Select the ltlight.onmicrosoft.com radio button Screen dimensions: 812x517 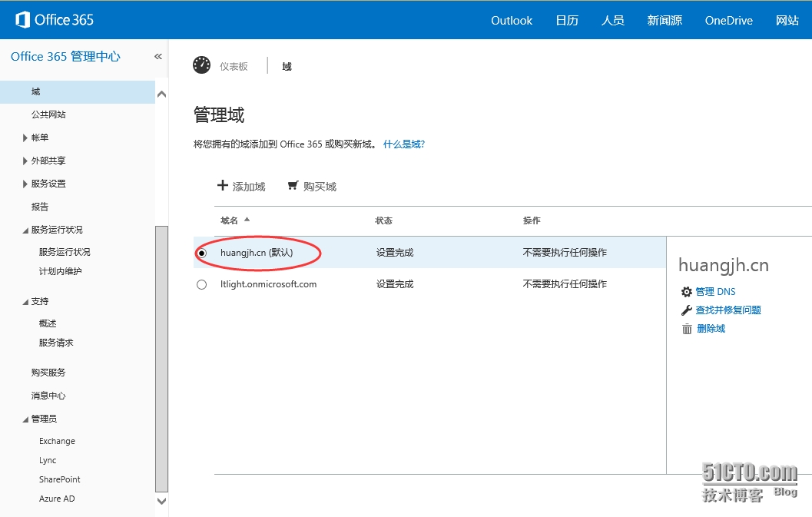pos(202,284)
